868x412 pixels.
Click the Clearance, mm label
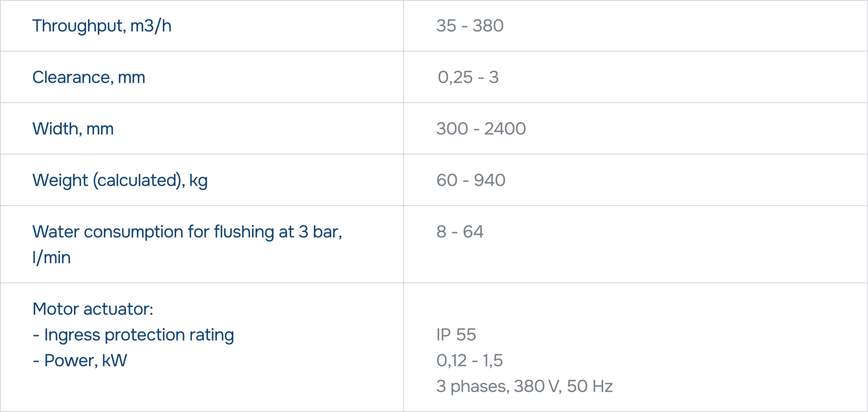pyautogui.click(x=89, y=77)
